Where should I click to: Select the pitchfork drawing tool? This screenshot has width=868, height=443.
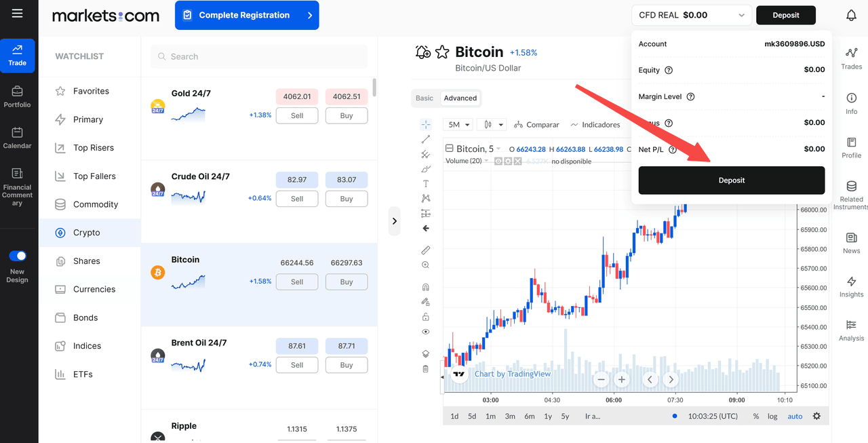(x=426, y=154)
